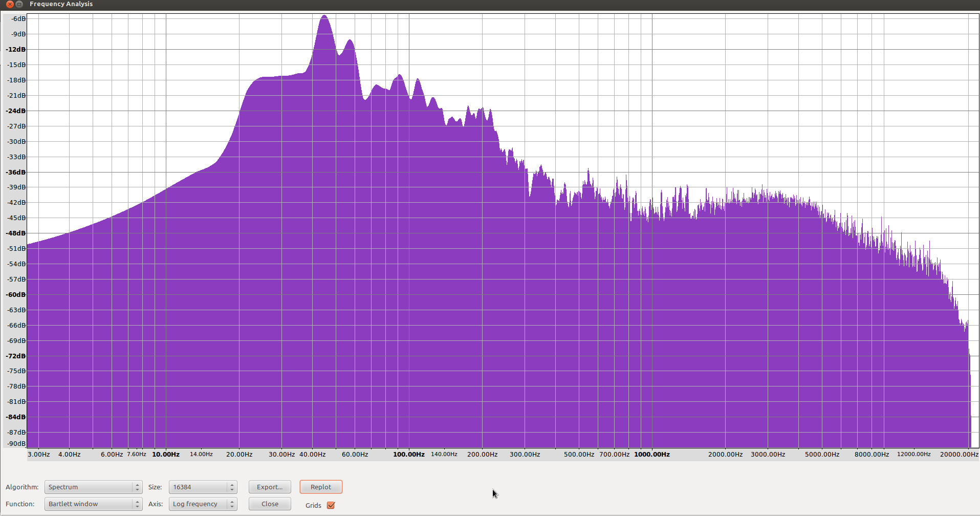980x516 pixels.
Task: Click the 20000.00Hz frequency label
Action: coord(959,454)
